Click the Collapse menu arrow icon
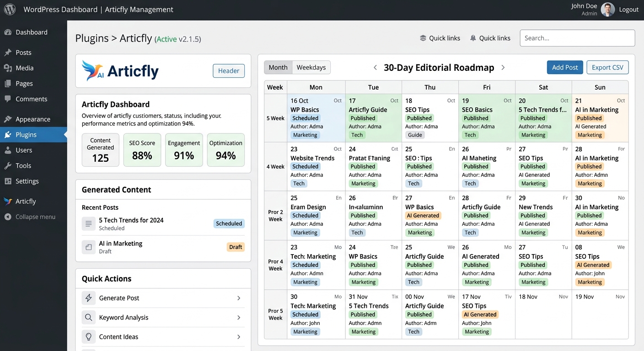Image resolution: width=644 pixels, height=351 pixels. pyautogui.click(x=8, y=217)
